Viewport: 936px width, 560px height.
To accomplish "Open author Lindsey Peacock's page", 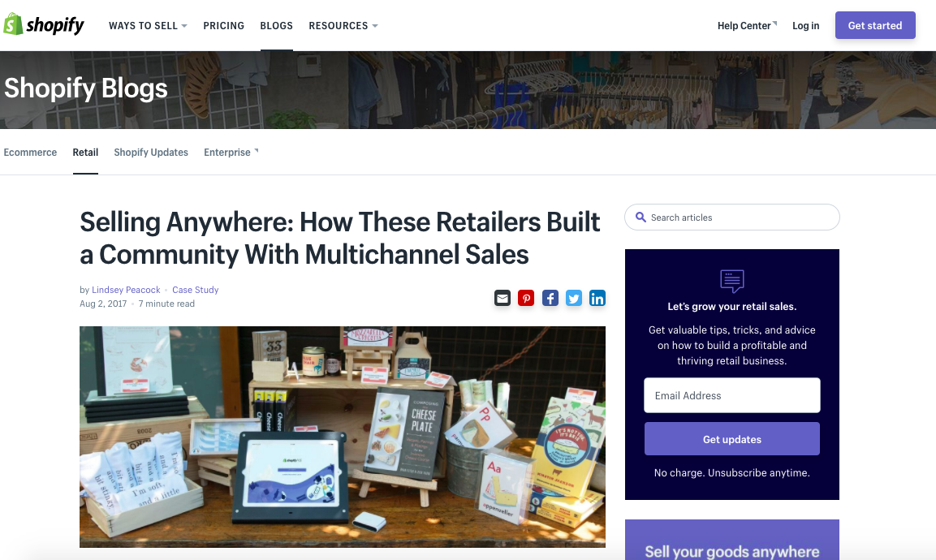I will [126, 290].
